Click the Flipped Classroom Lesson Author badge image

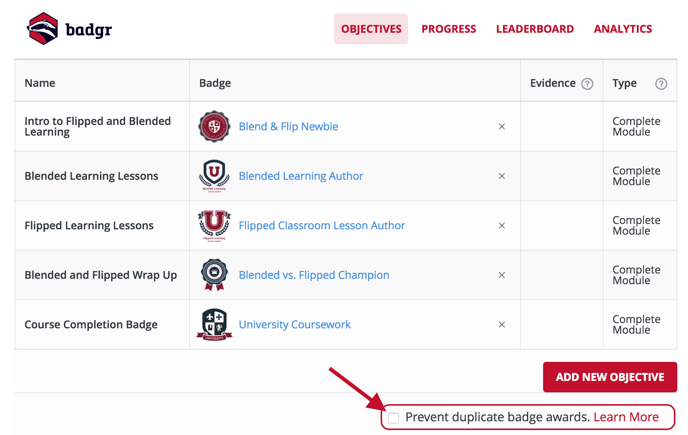[214, 226]
